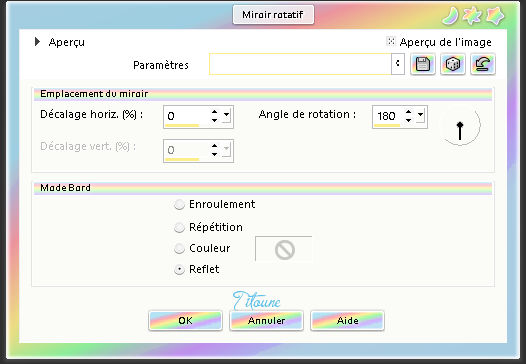Click the OK button
The image size is (526, 364).
(x=185, y=320)
